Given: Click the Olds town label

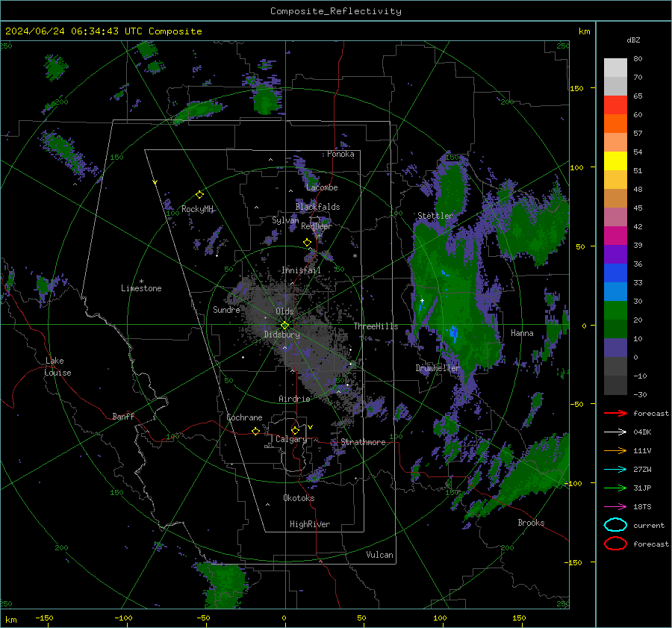Looking at the screenshot, I should (284, 311).
